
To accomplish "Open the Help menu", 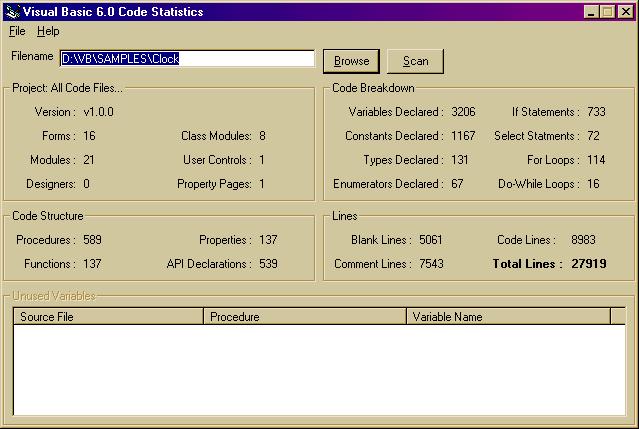I will (x=48, y=31).
